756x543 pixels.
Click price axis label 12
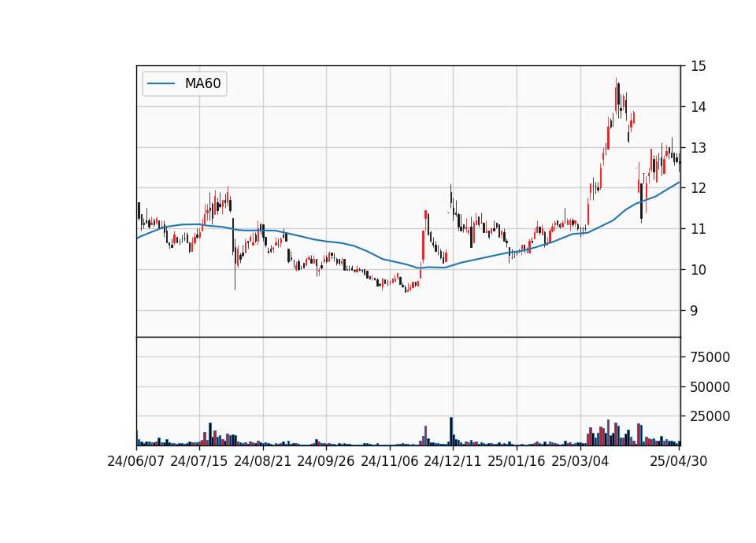(699, 188)
